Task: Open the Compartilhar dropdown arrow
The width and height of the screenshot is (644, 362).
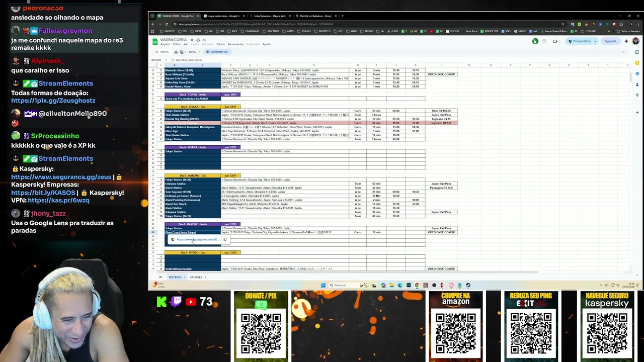Action: tap(595, 41)
